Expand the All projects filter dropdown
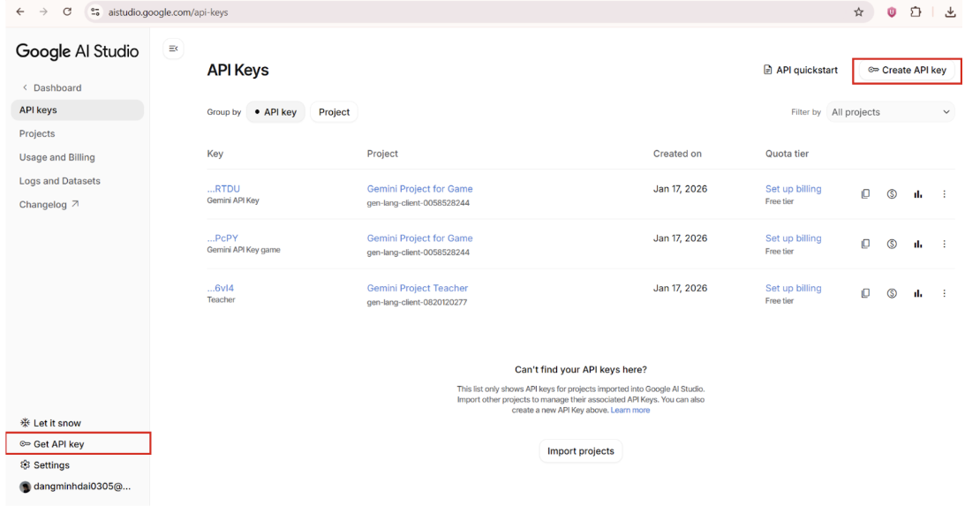The height and width of the screenshot is (521, 980). pos(891,112)
